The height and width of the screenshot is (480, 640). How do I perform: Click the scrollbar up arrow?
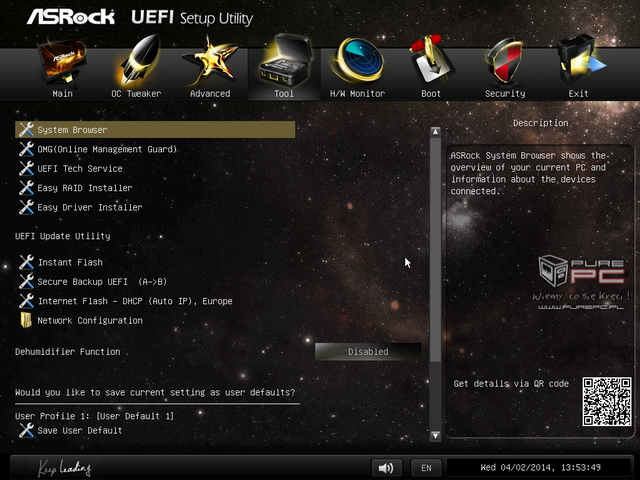tap(436, 132)
